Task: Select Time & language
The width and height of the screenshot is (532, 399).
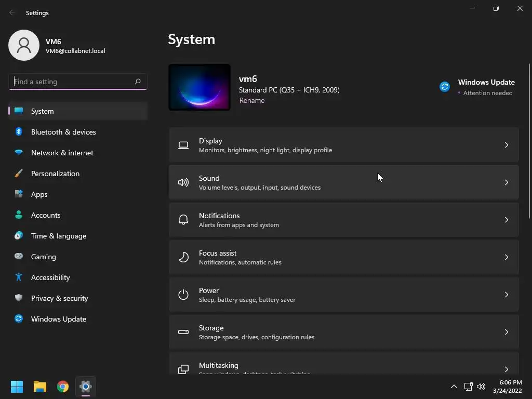Action: pos(78,236)
